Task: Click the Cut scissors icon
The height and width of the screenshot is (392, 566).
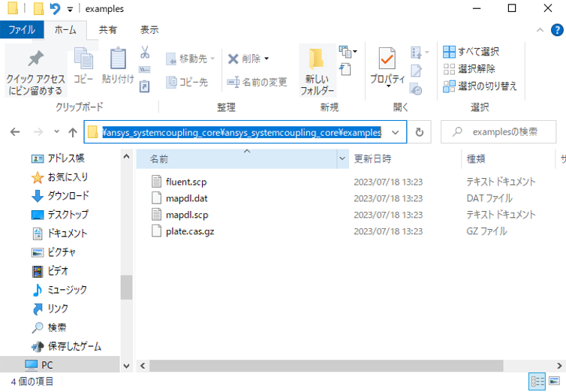Action: click(145, 53)
